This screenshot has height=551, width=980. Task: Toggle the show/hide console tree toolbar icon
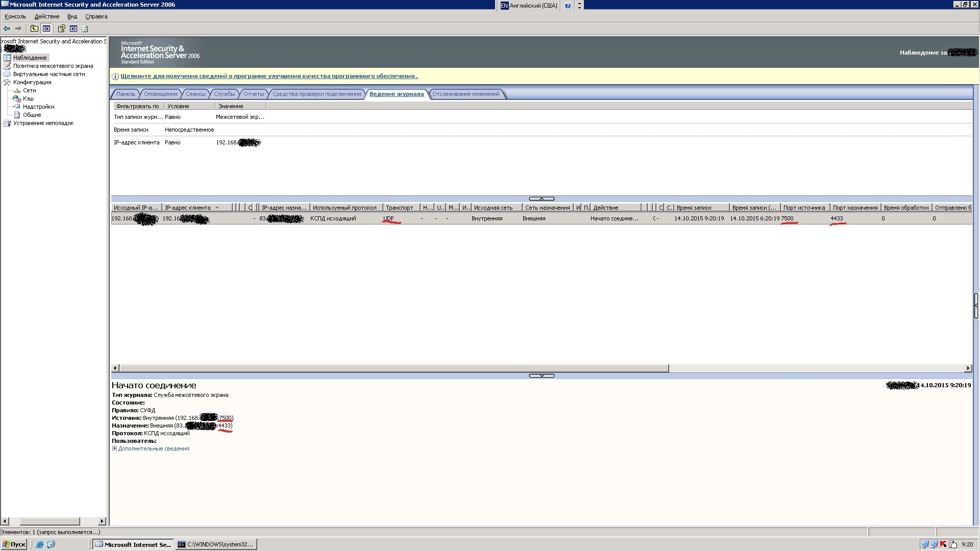tap(46, 29)
